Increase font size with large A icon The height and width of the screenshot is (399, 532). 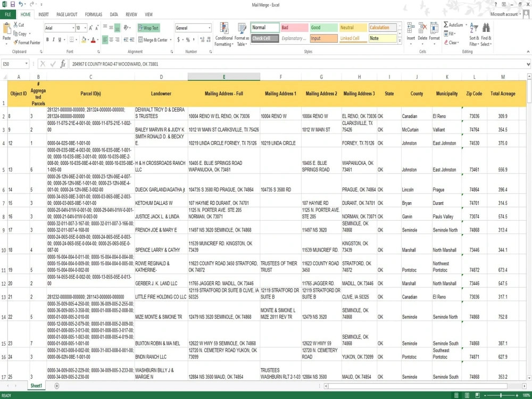90,28
